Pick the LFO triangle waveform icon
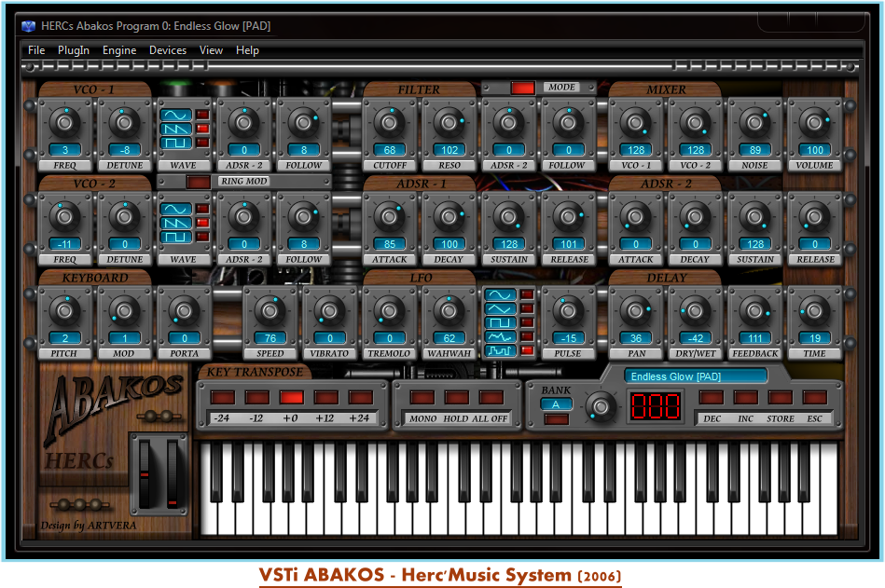The image size is (885, 588). (499, 308)
